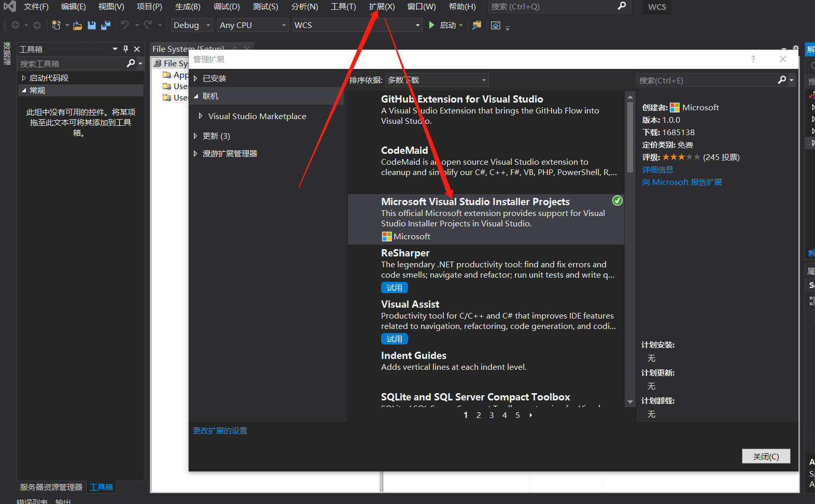815x504 pixels.
Task: Expand the 更新 (3) updates node
Action: 195,136
